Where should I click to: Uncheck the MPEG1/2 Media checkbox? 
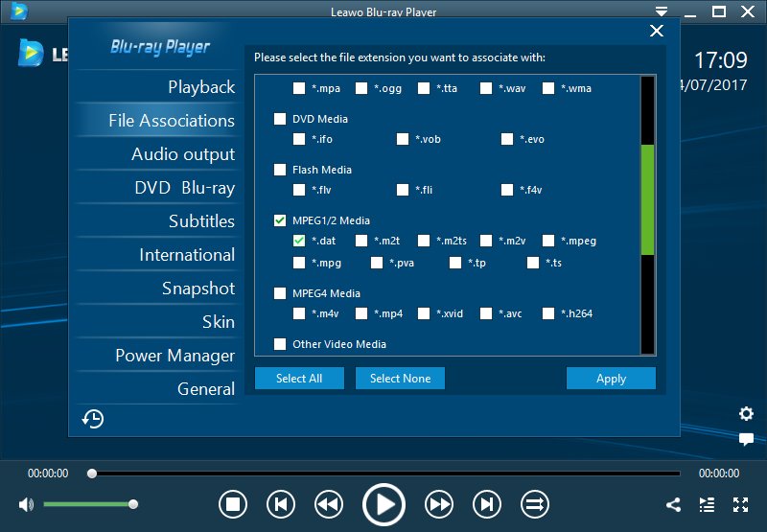[280, 220]
